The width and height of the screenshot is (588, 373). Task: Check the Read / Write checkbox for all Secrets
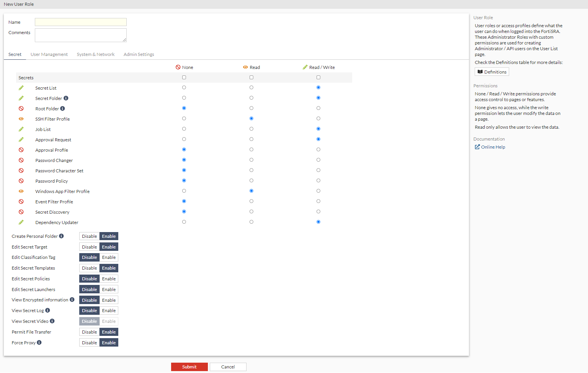tap(318, 77)
